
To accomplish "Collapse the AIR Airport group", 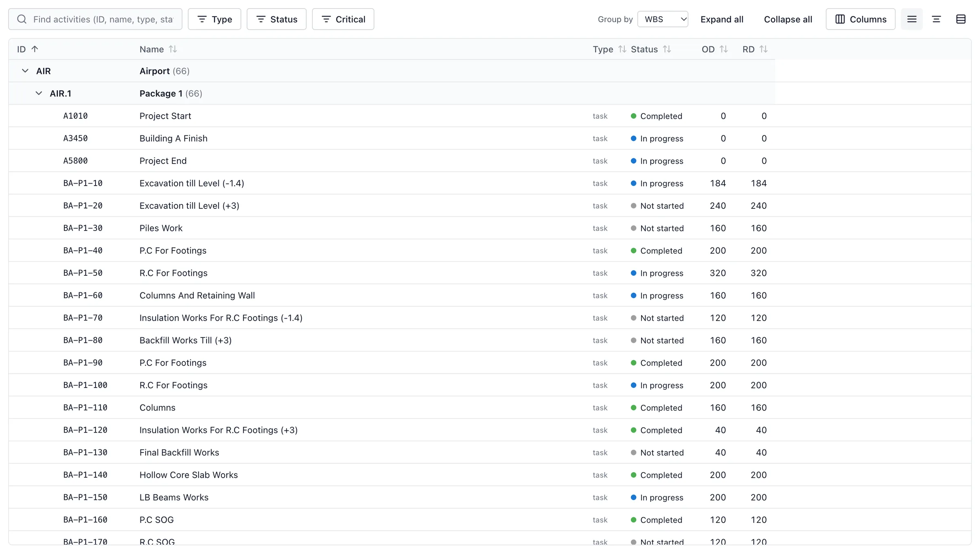I will [25, 71].
